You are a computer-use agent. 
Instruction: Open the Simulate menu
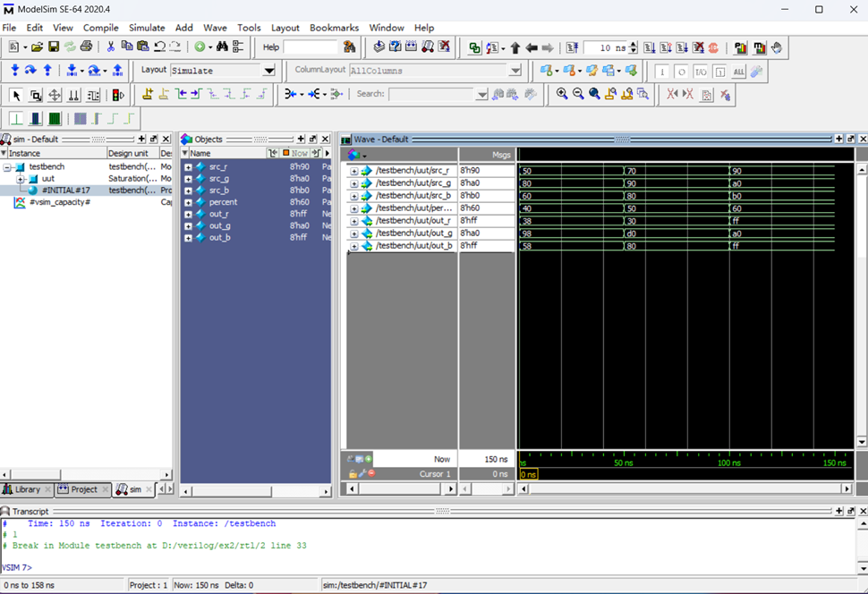pyautogui.click(x=147, y=28)
